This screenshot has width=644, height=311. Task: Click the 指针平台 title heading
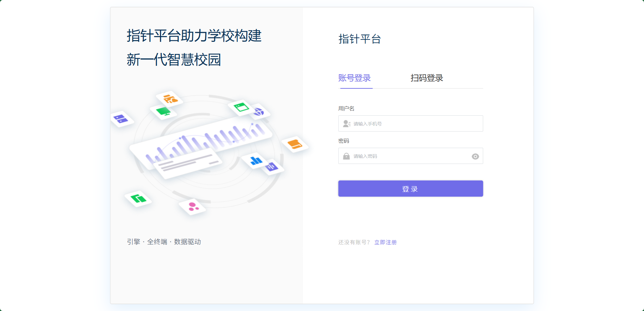tap(359, 39)
